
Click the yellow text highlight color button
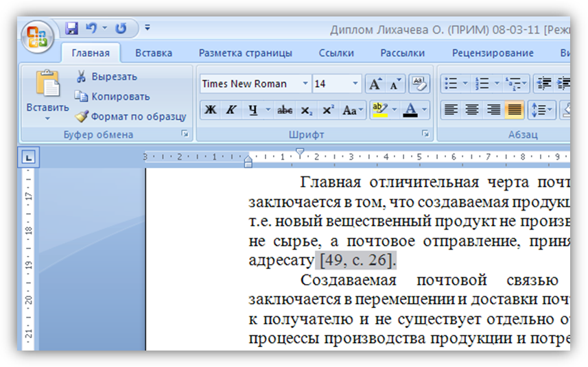[x=378, y=110]
